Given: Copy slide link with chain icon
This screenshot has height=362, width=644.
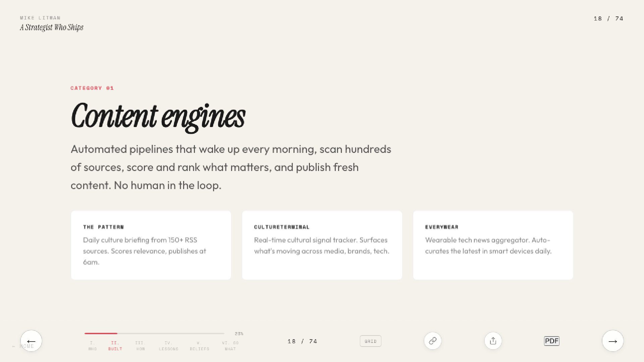Looking at the screenshot, I should point(433,341).
